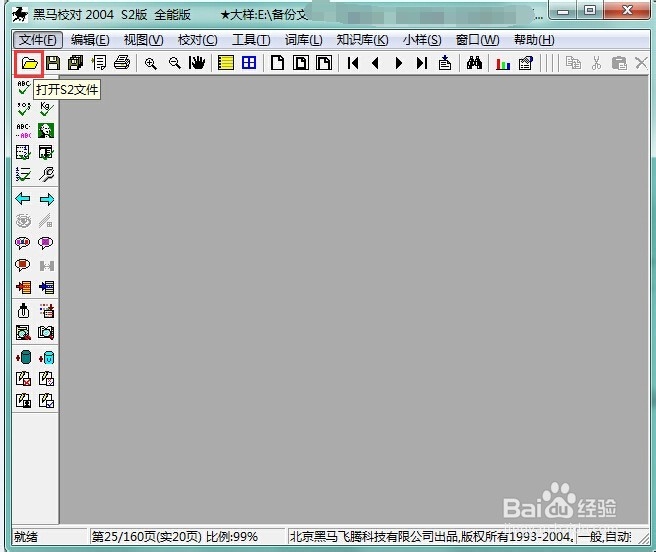Image resolution: width=656 pixels, height=552 pixels.
Task: Click the cyan left arrow
Action: 23,199
